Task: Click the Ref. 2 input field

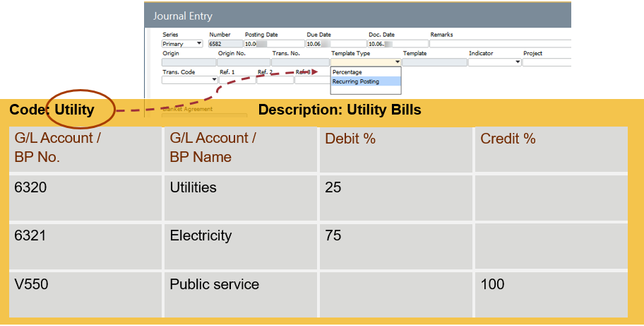Action: pos(275,80)
